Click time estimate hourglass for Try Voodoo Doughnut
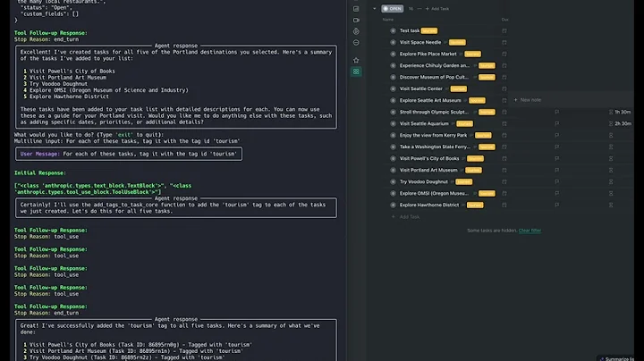This screenshot has width=644, height=361. [x=611, y=181]
